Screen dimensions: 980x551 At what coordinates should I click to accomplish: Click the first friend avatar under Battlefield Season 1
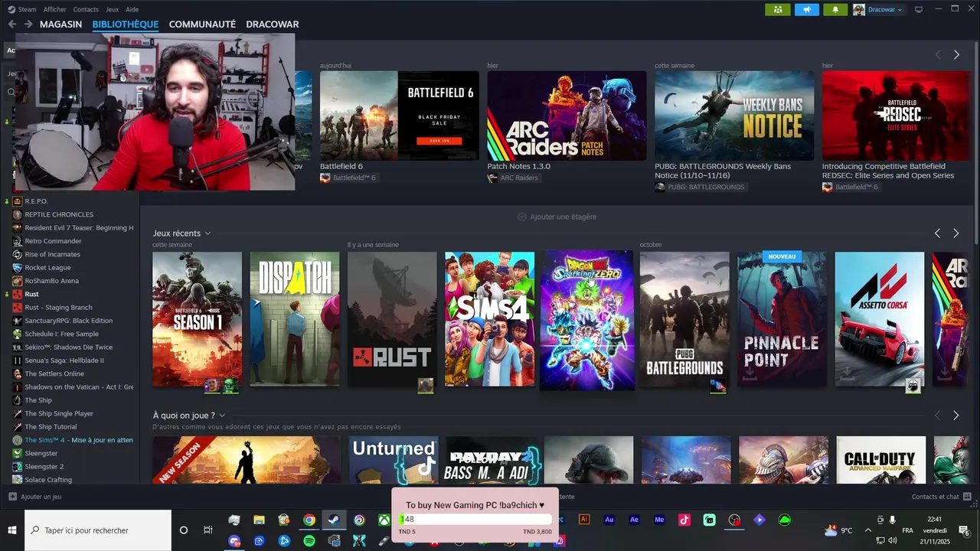coord(212,386)
